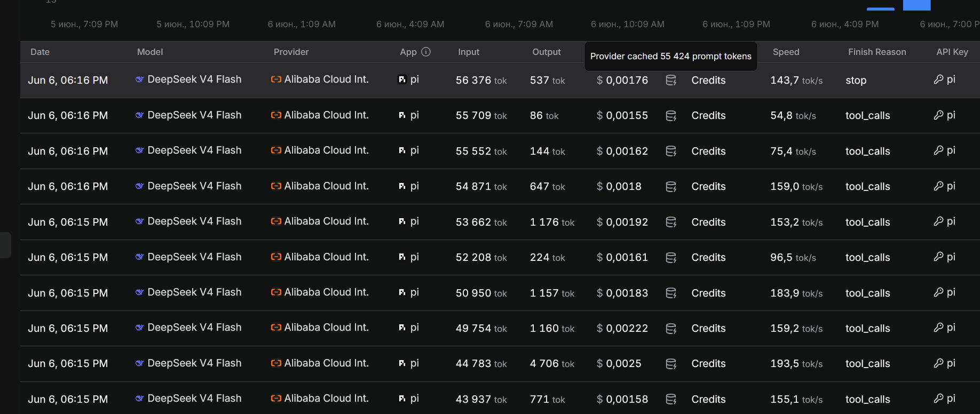Click the key icon in the 54,8 tok/s row
The height and width of the screenshot is (414, 980).
pyautogui.click(x=938, y=115)
